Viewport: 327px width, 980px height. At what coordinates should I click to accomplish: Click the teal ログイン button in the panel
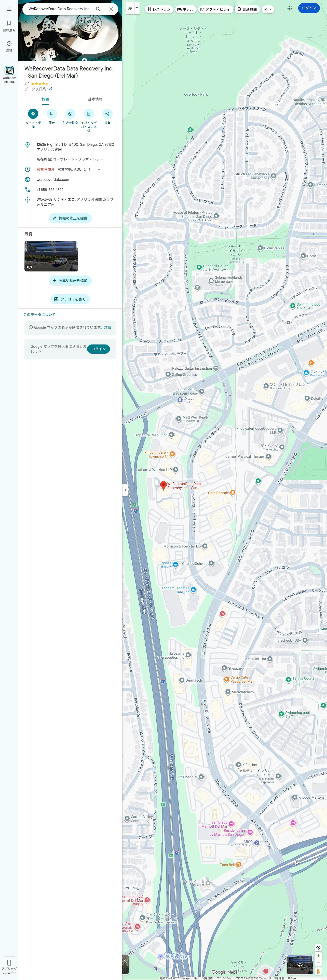tap(99, 349)
